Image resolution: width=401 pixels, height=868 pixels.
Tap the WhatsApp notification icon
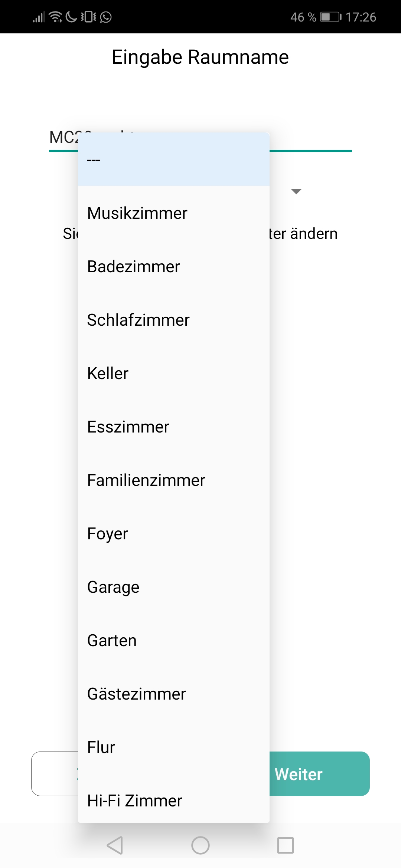click(x=106, y=17)
